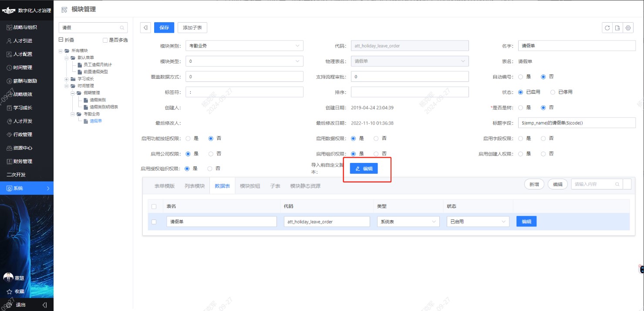
Task: Click the magnifier icon in 请假 search box
Action: 123,27
